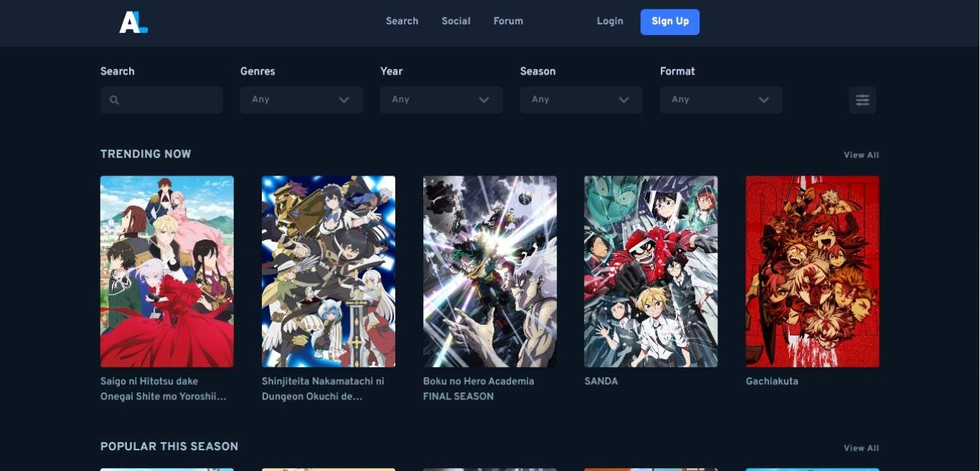Click the AniList logo icon
The image size is (980, 471).
(133, 22)
